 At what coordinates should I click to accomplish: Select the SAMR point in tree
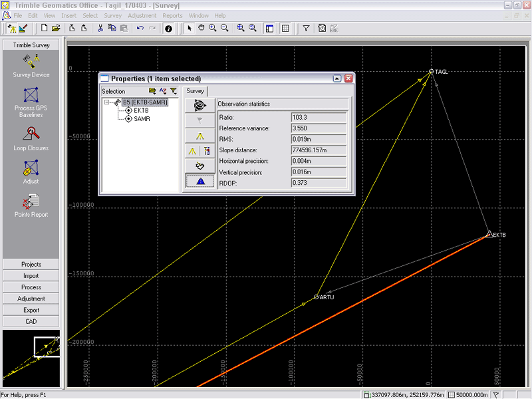[x=142, y=119]
